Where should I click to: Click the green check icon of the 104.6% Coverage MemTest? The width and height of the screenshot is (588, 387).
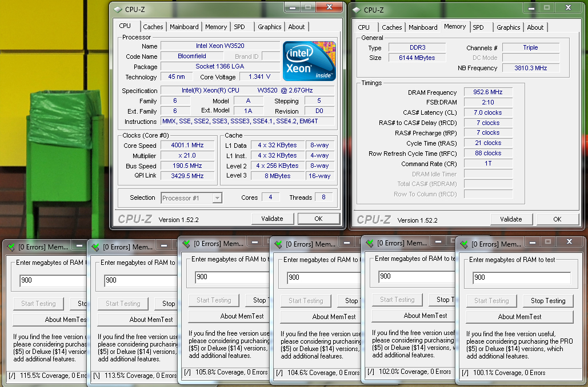[278, 245]
